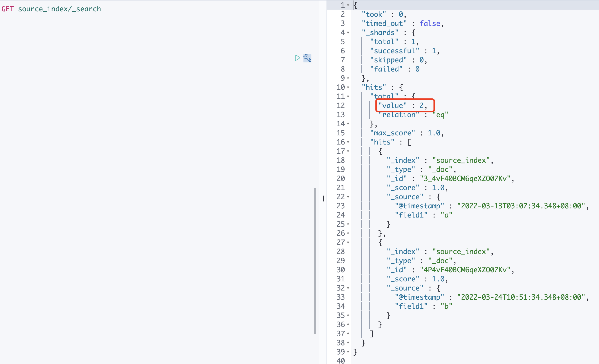Collapse the root object at line 1
599x364 pixels.
[x=348, y=5]
